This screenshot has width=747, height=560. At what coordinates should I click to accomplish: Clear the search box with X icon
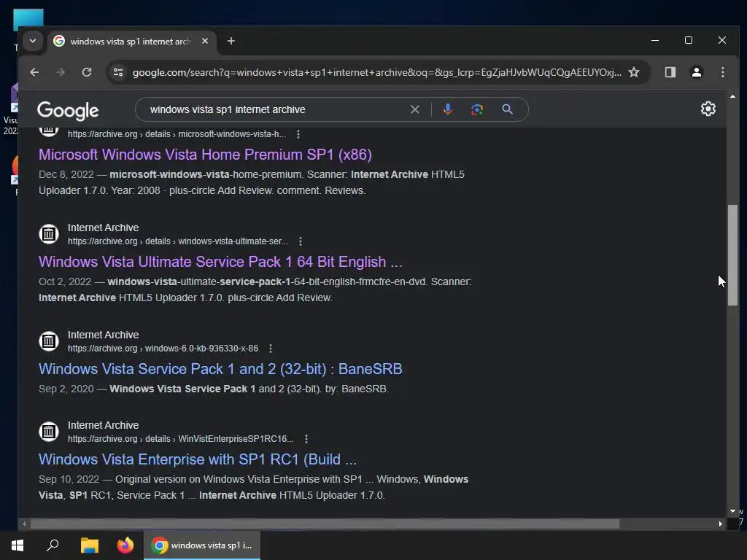pos(415,109)
